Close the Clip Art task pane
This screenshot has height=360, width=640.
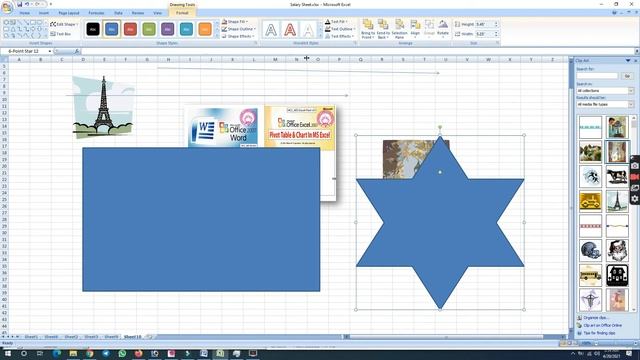click(x=635, y=60)
